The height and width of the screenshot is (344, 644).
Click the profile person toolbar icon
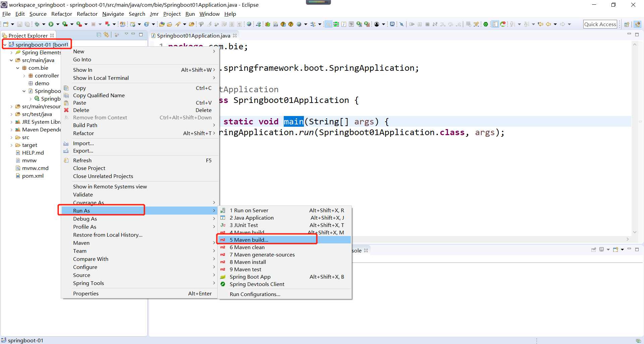(x=377, y=24)
